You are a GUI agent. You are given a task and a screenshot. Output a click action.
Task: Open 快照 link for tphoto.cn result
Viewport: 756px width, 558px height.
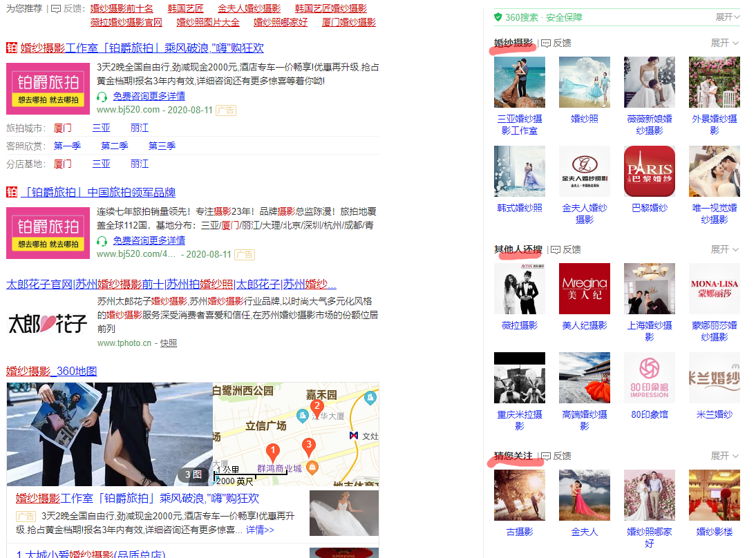[168, 343]
